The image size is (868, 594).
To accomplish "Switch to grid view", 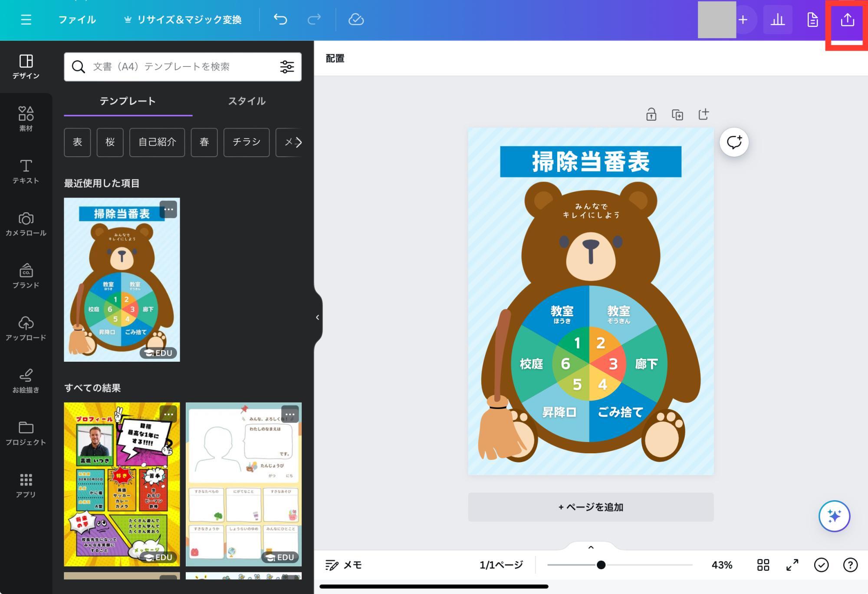I will 763,565.
